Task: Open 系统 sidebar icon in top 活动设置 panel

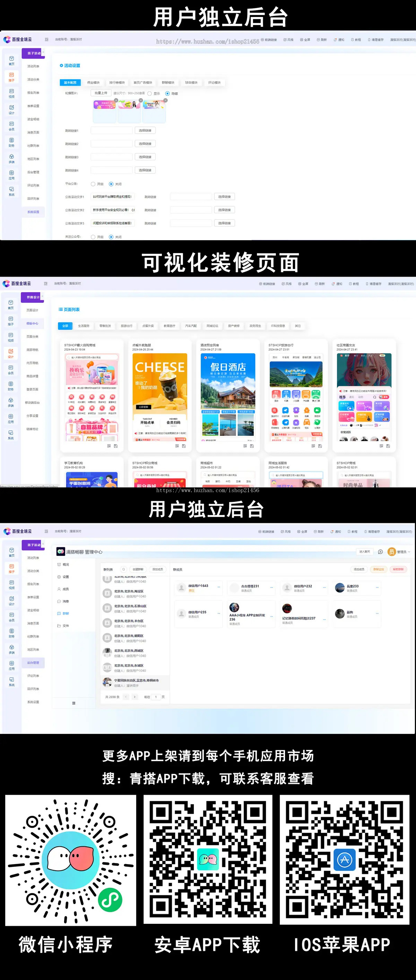Action: coord(11,191)
